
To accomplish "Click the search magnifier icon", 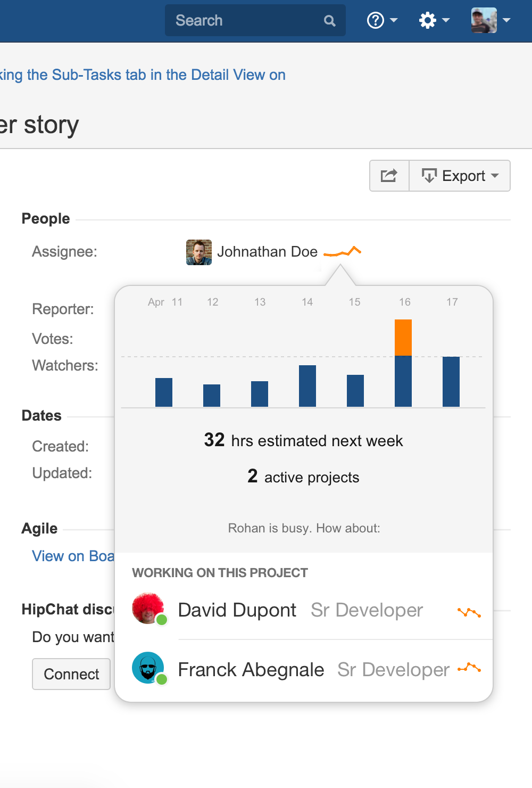I will pos(329,20).
